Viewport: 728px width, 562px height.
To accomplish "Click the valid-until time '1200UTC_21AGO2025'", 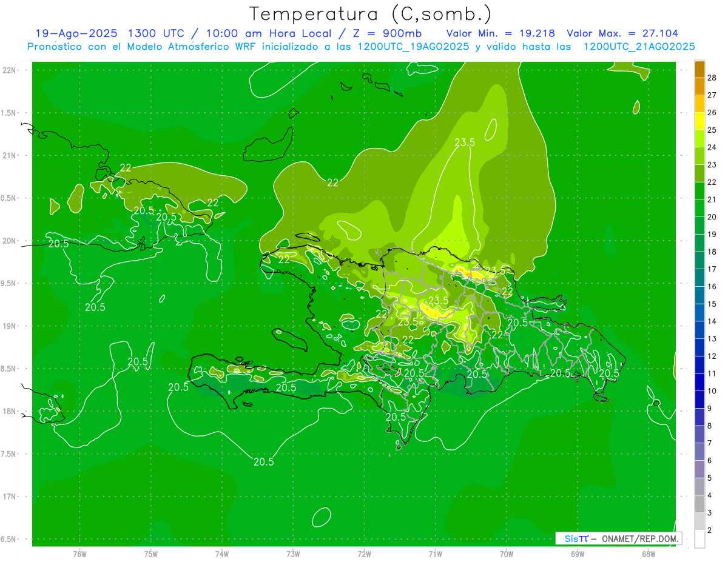I will (639, 47).
